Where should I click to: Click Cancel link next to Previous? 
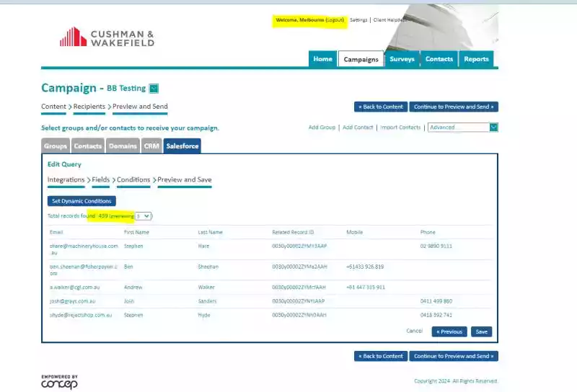coord(415,331)
